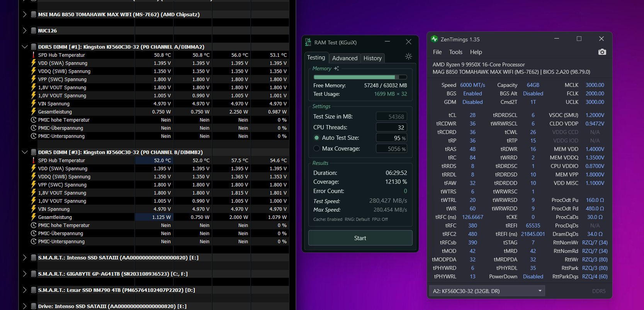The height and width of the screenshot is (310, 644).
Task: Open the ZenTimings Tools menu
Action: coord(456,52)
